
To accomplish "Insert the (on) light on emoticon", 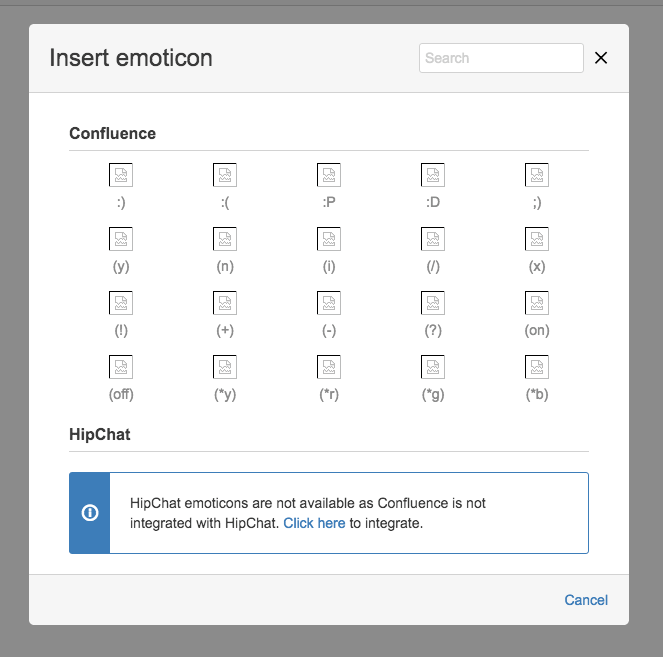I will (537, 303).
